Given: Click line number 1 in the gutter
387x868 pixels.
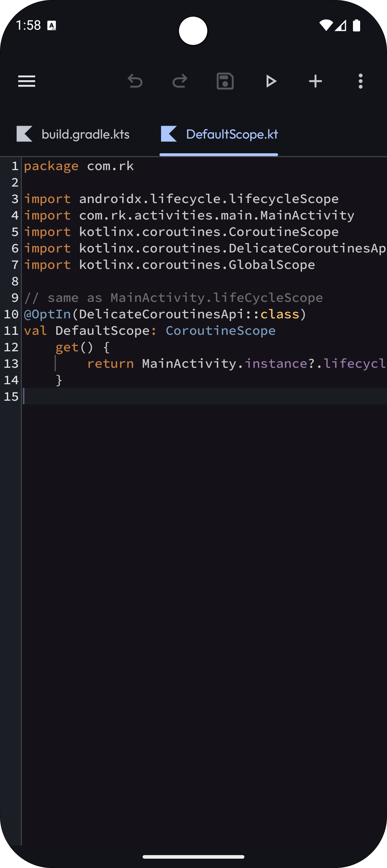Looking at the screenshot, I should (x=15, y=166).
